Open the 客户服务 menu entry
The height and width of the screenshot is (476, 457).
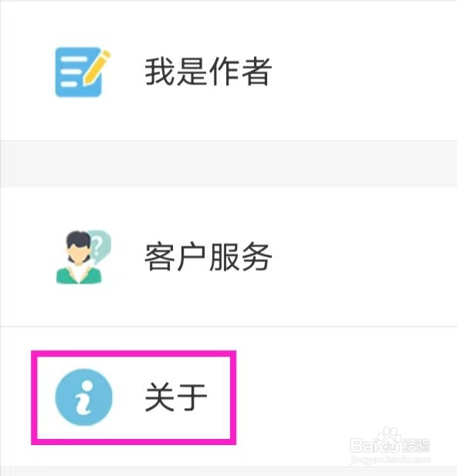(x=228, y=257)
